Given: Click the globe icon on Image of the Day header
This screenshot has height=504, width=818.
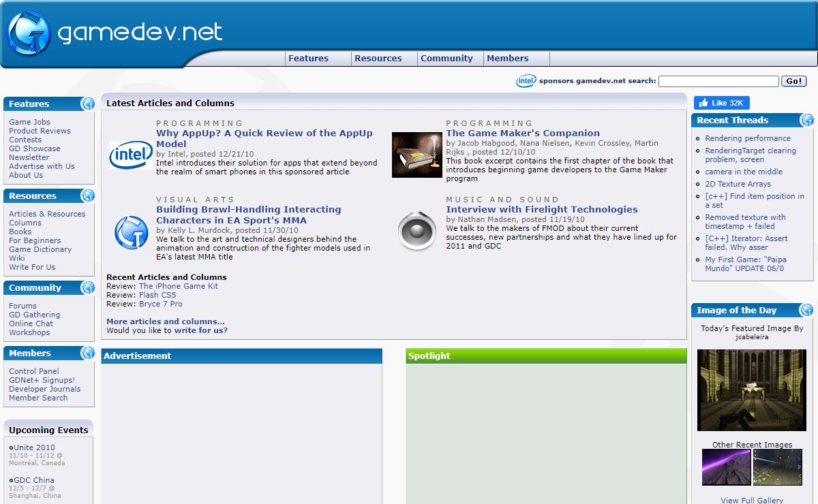Looking at the screenshot, I should click(x=807, y=310).
